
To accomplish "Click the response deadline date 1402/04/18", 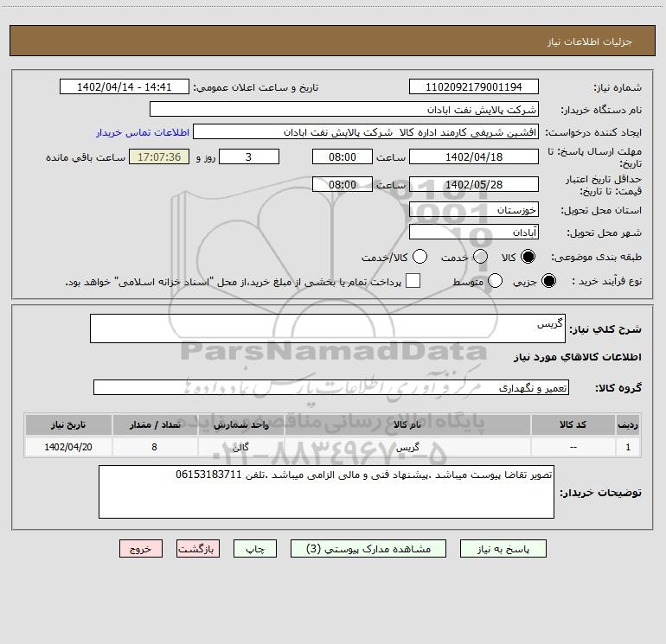I will 474,156.
